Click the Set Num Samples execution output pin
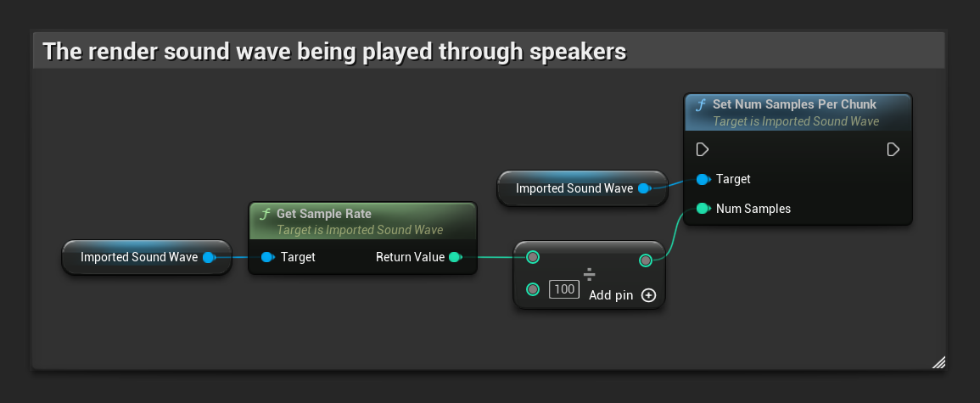 coord(893,149)
